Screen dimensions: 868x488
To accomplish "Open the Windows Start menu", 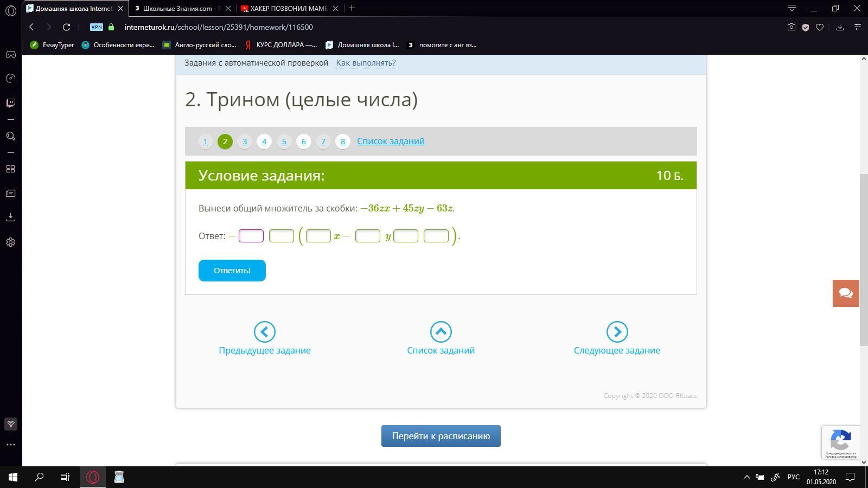I will click(13, 477).
